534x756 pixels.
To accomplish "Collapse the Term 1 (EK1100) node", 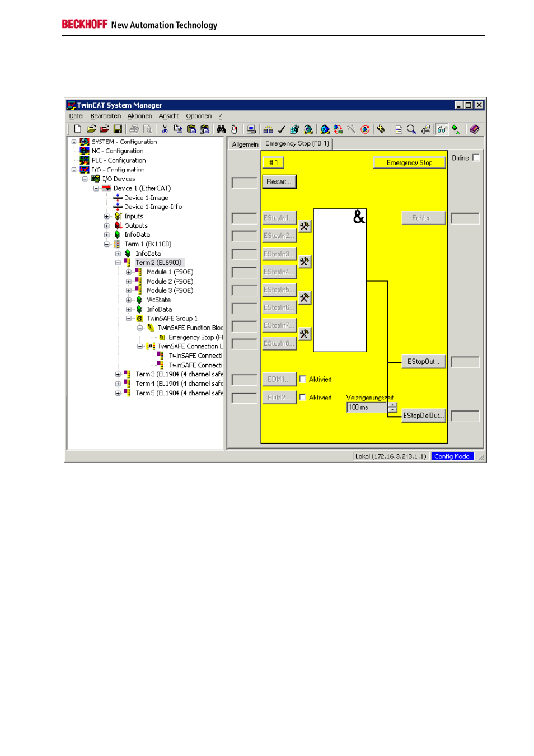I will pyautogui.click(x=106, y=244).
